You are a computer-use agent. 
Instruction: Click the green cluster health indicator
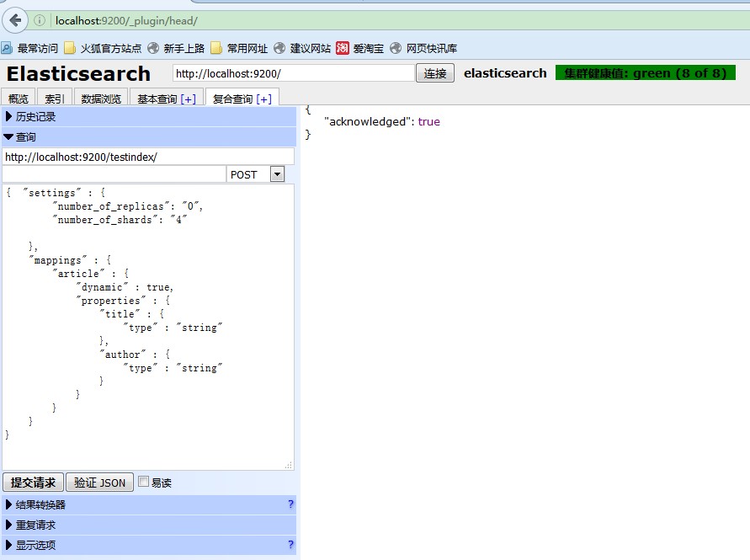(x=646, y=72)
